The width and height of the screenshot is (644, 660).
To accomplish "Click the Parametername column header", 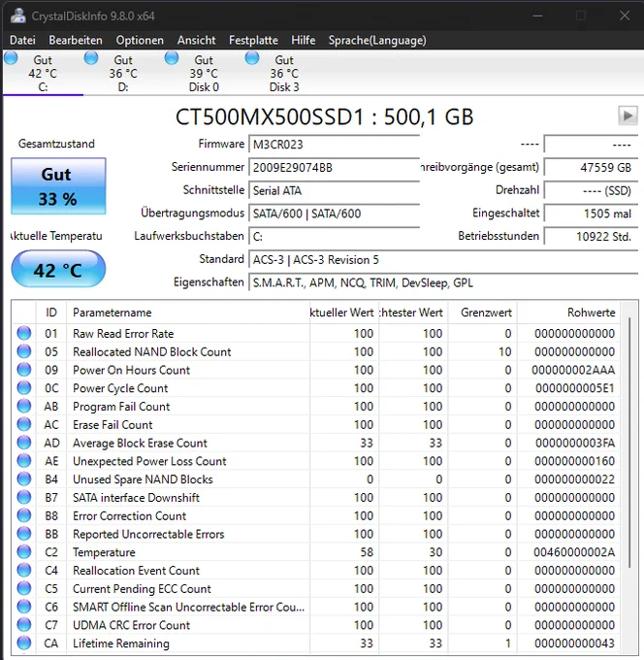I will click(x=188, y=313).
